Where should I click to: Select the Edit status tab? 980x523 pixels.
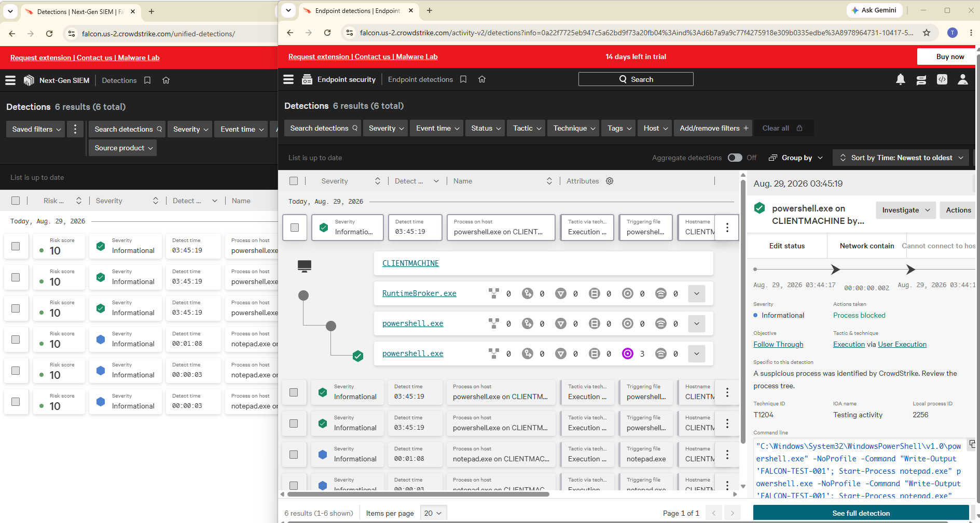786,246
